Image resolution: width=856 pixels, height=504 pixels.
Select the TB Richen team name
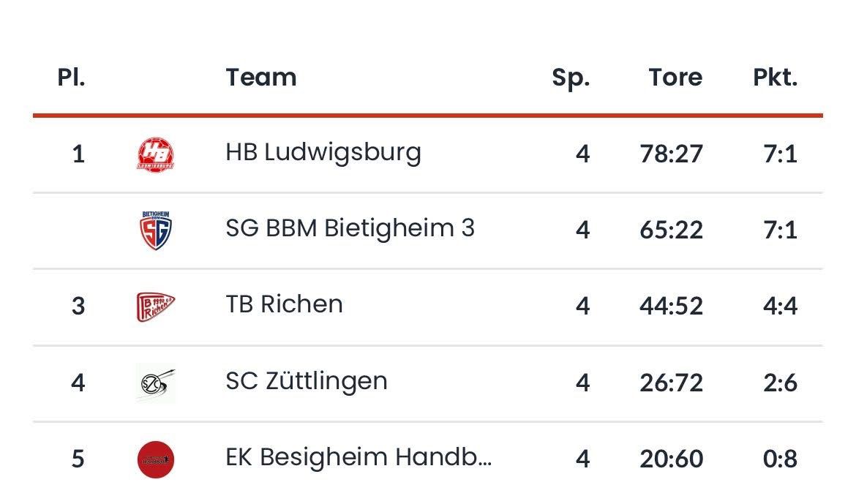[284, 305]
